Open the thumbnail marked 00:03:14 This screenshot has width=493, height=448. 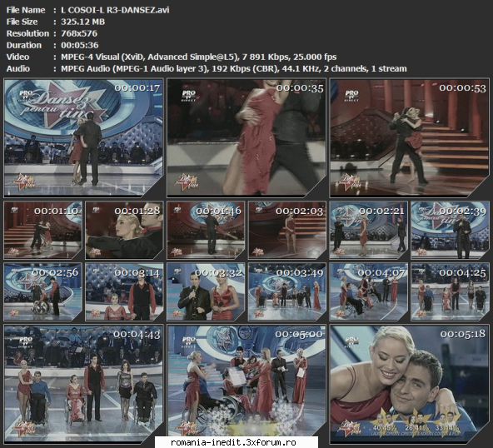point(125,292)
